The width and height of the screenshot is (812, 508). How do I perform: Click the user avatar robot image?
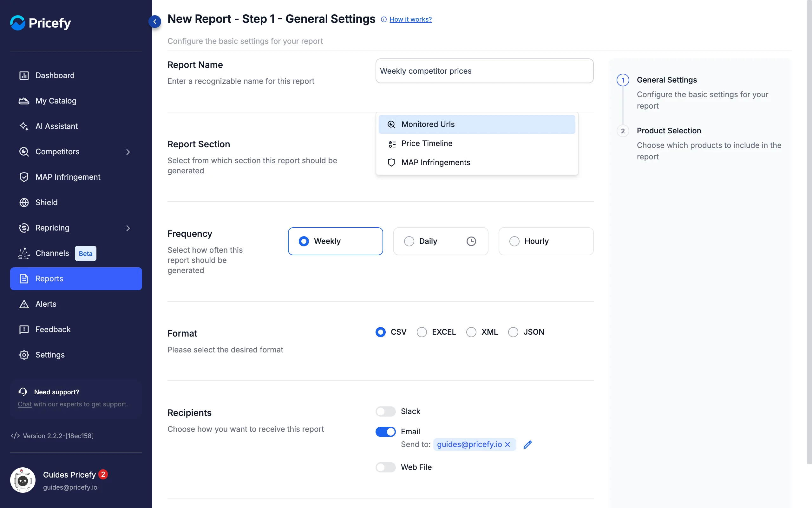[x=23, y=480]
